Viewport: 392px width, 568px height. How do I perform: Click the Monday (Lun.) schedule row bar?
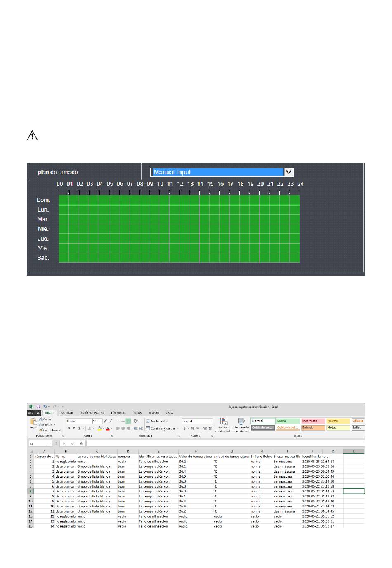(x=179, y=210)
